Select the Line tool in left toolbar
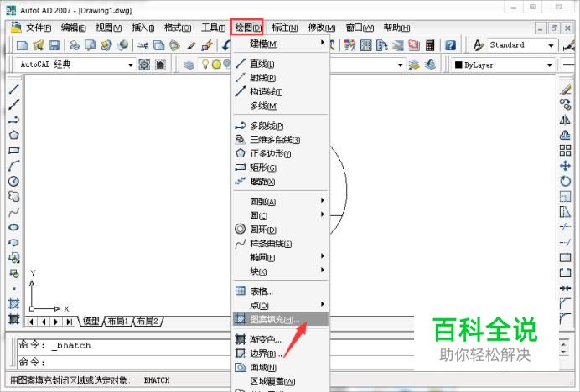The height and width of the screenshot is (392, 580). 13,89
